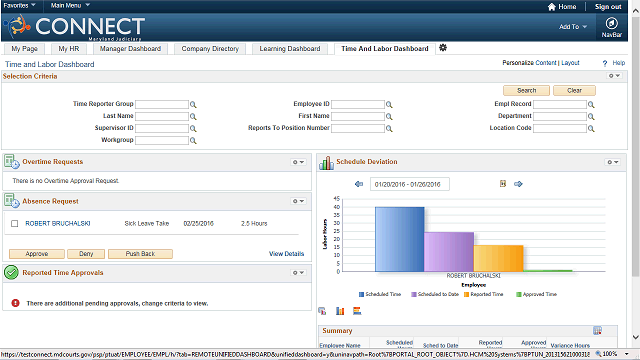Click the Help question mark icon
The height and width of the screenshot is (360, 640).
tap(605, 63)
